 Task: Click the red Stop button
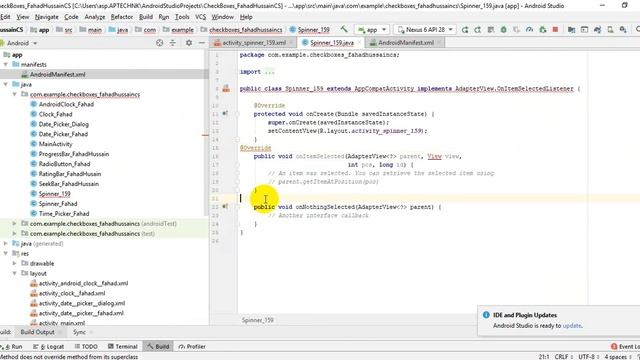[x=555, y=30]
